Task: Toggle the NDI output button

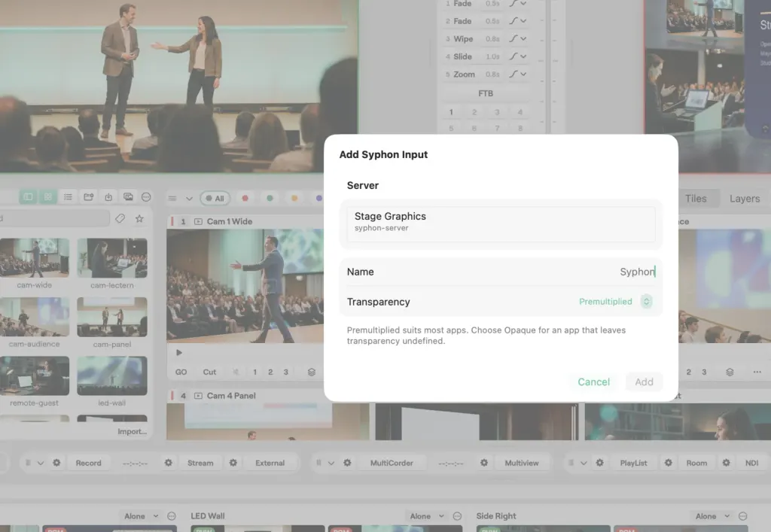Action: (751, 463)
